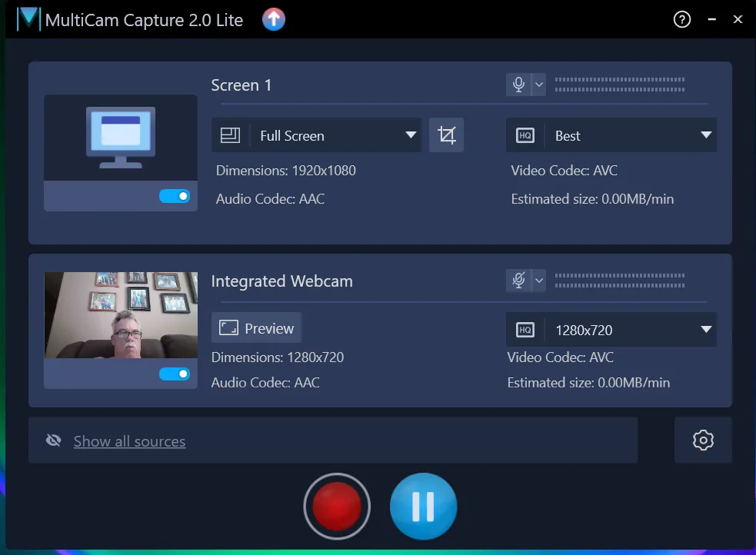Click the Screen 1 source title
Screen dimensions: 756x555
[241, 85]
